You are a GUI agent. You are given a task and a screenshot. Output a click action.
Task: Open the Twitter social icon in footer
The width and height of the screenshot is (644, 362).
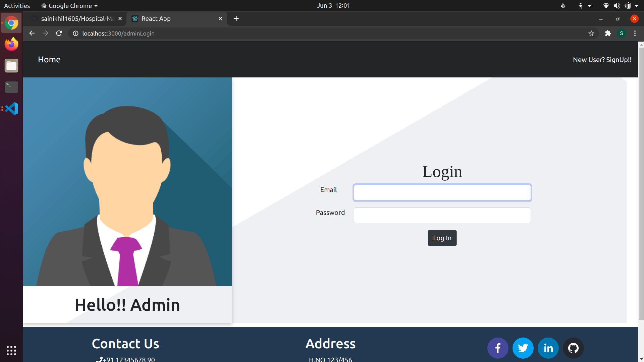pyautogui.click(x=523, y=348)
